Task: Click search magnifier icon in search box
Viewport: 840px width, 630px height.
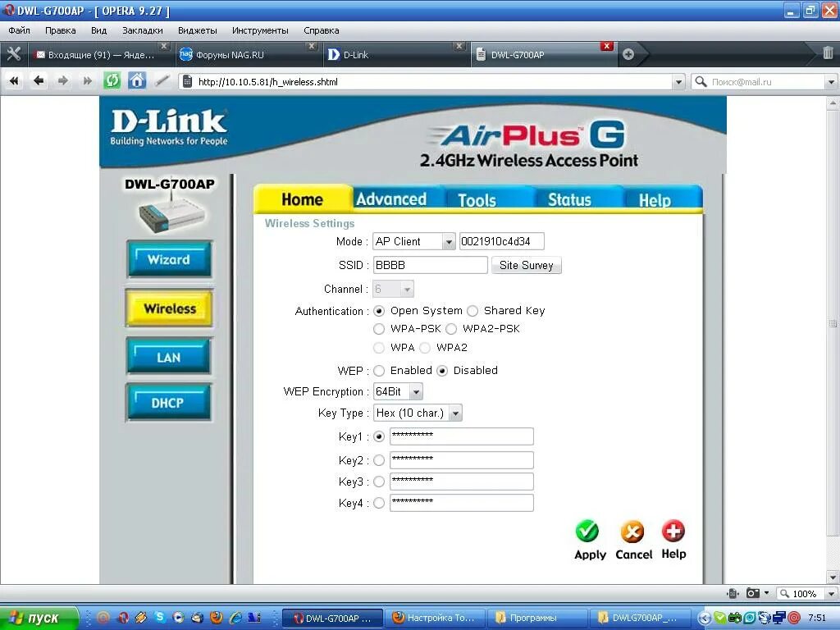Action: 701,82
